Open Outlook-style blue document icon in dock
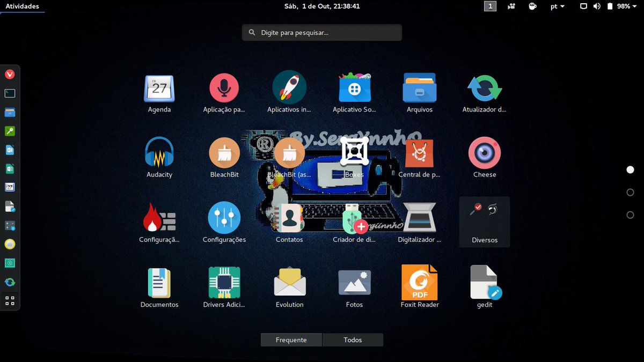Viewport: 644px width, 362px height. click(10, 150)
